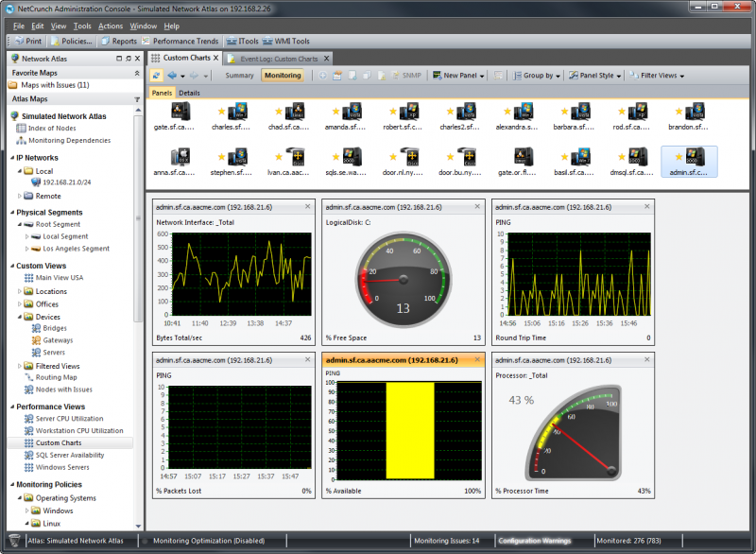Open the File menu

point(19,26)
